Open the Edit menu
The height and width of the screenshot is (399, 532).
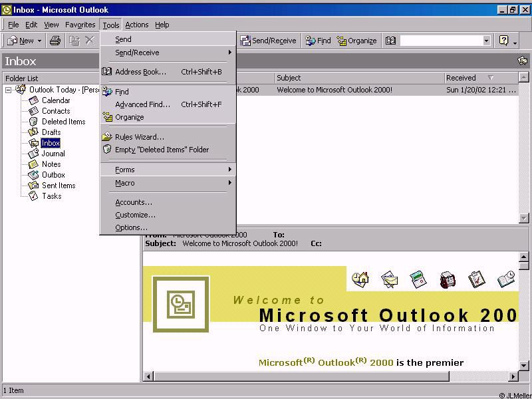pos(31,25)
